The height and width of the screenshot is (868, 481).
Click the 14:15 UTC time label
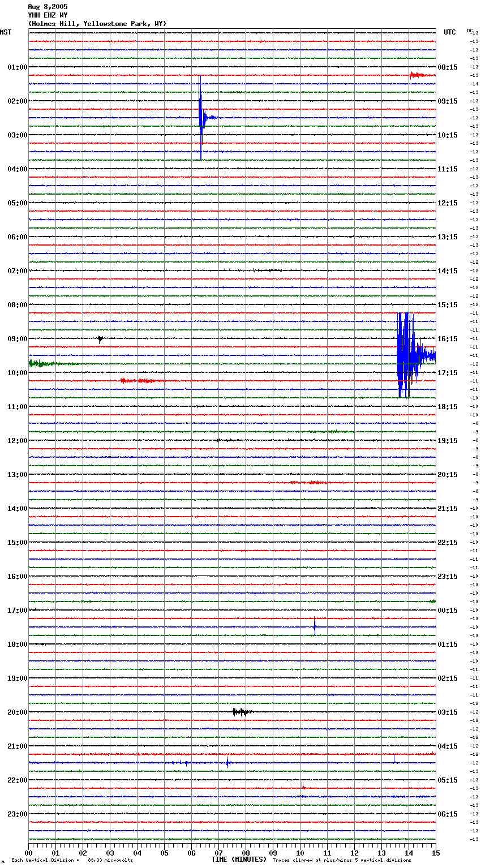448,271
